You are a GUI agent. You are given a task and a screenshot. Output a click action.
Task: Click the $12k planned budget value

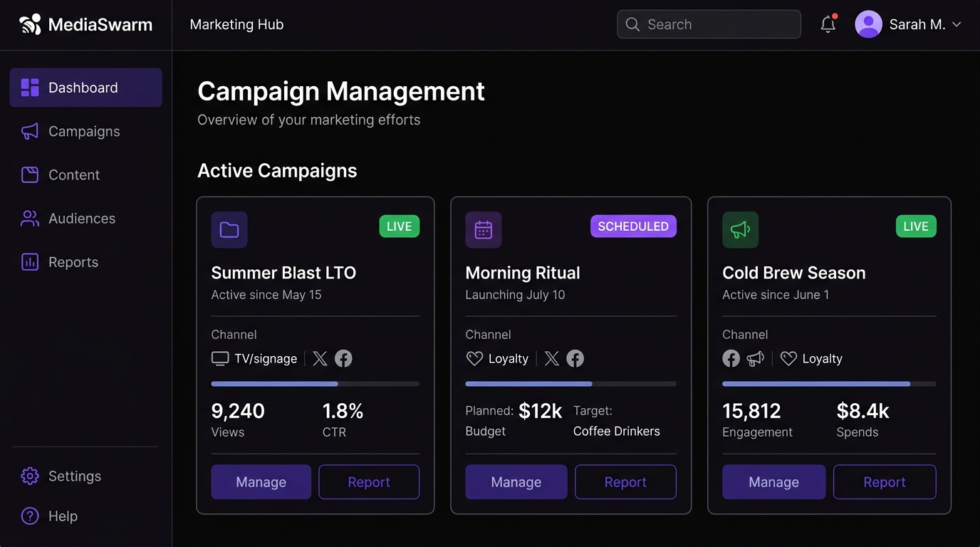[541, 411]
